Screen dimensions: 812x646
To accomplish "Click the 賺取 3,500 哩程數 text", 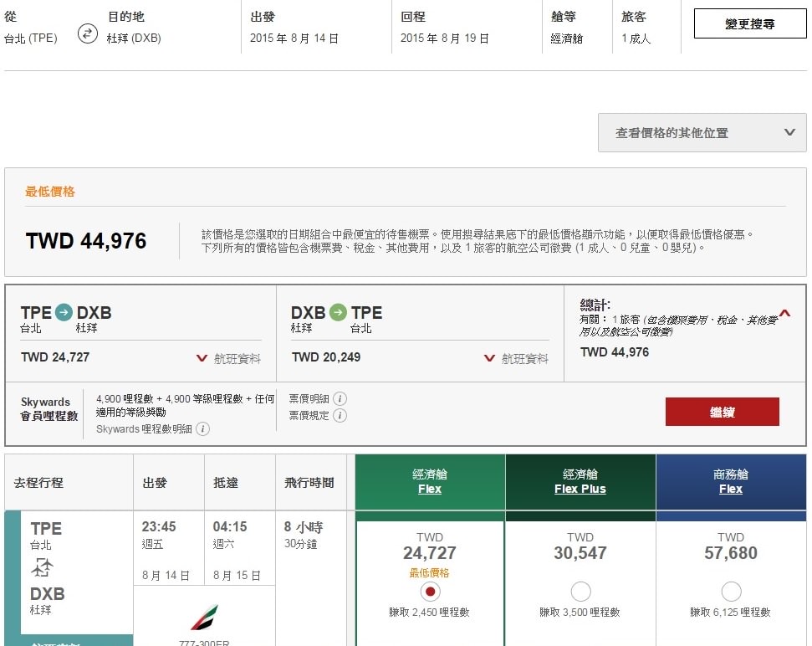I will 580,613.
